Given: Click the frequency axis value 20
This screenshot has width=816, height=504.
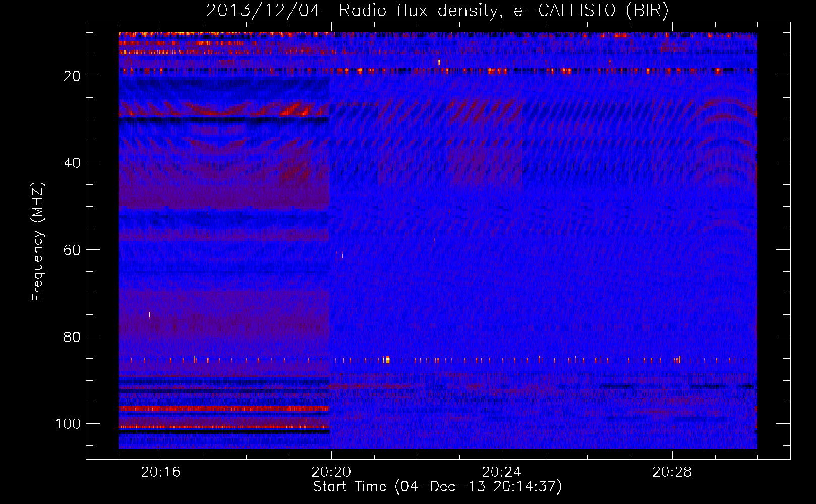Looking at the screenshot, I should tap(73, 76).
